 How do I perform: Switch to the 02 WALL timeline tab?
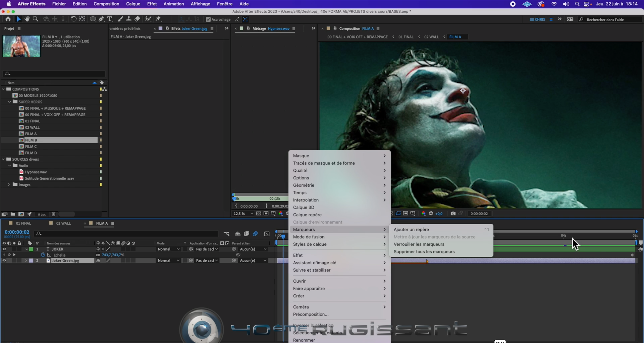tap(63, 223)
